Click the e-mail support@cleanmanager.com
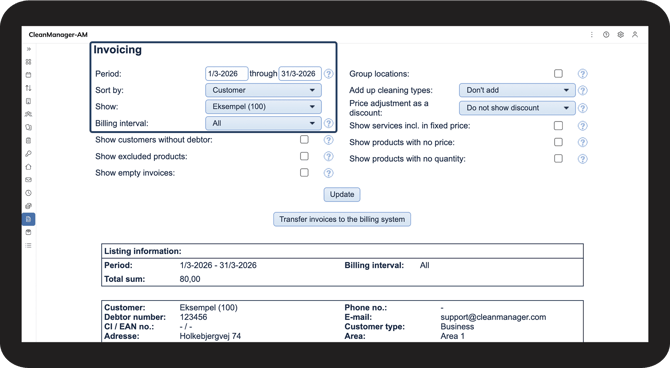The width and height of the screenshot is (670, 368). [x=493, y=317]
